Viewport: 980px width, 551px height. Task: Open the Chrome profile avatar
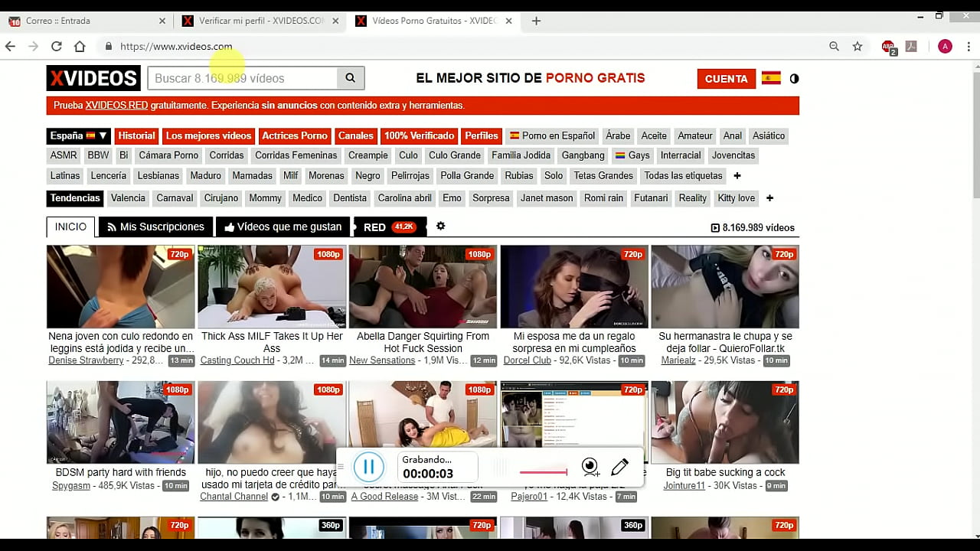945,46
